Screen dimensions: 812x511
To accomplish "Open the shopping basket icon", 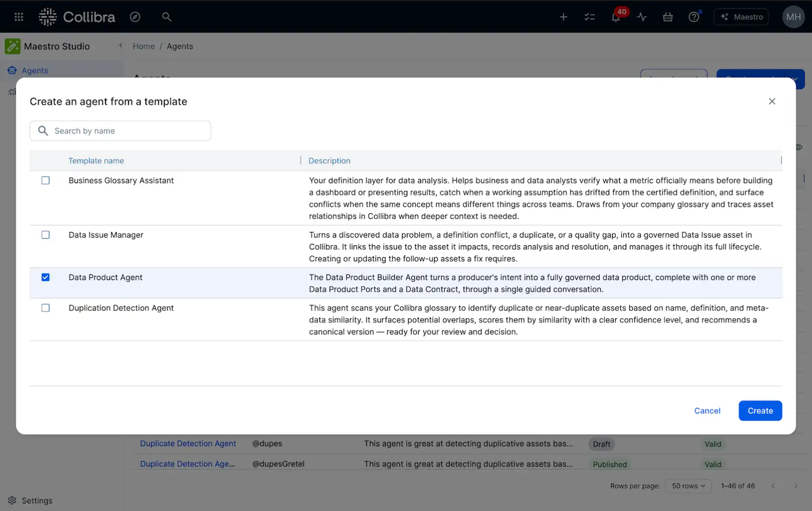I will pos(668,17).
